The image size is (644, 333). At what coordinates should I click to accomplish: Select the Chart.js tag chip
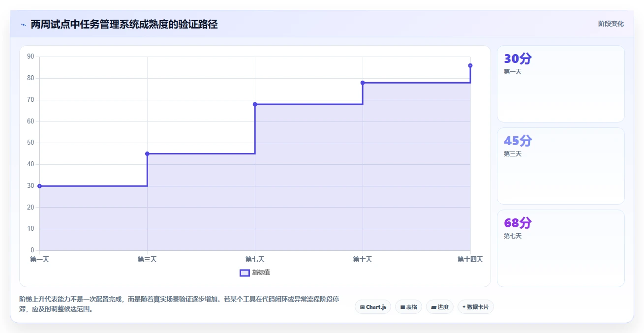coord(373,307)
